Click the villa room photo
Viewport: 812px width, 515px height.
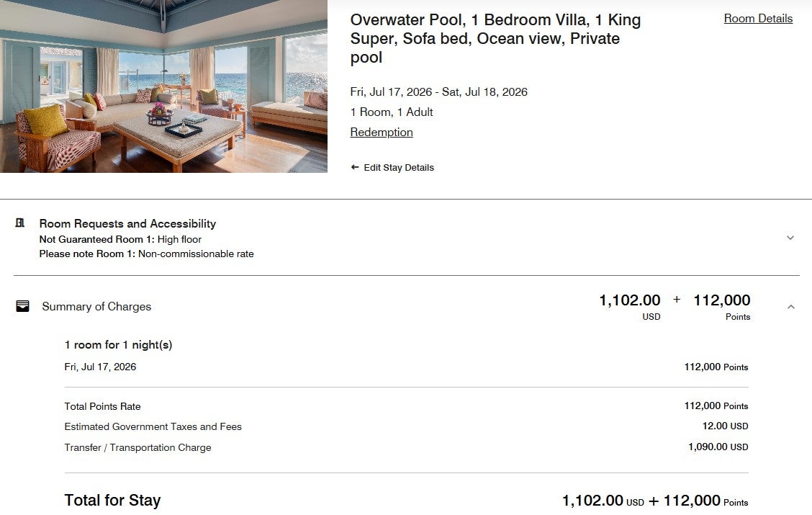pyautogui.click(x=163, y=86)
